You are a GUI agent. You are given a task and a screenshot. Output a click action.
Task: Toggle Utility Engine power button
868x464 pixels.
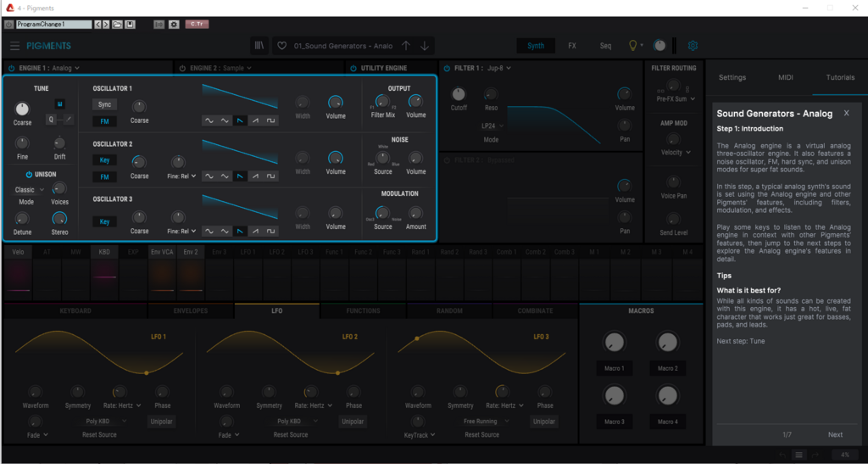coord(353,68)
